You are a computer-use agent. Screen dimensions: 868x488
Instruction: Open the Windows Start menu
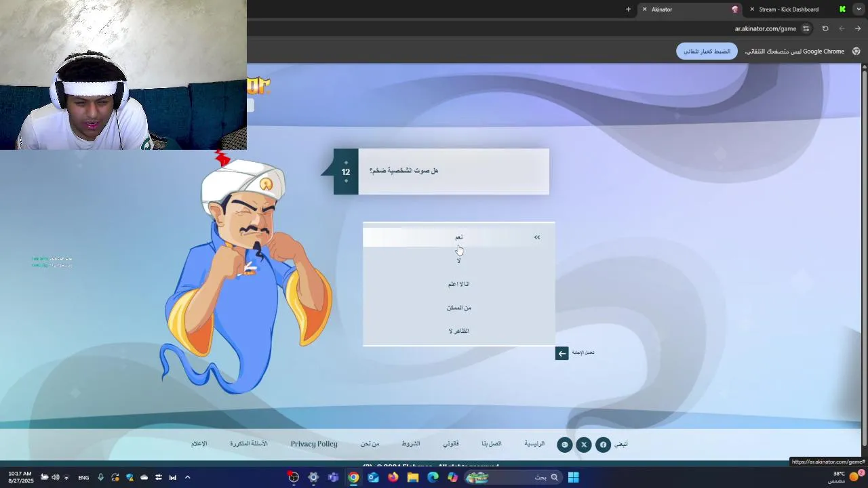(573, 477)
